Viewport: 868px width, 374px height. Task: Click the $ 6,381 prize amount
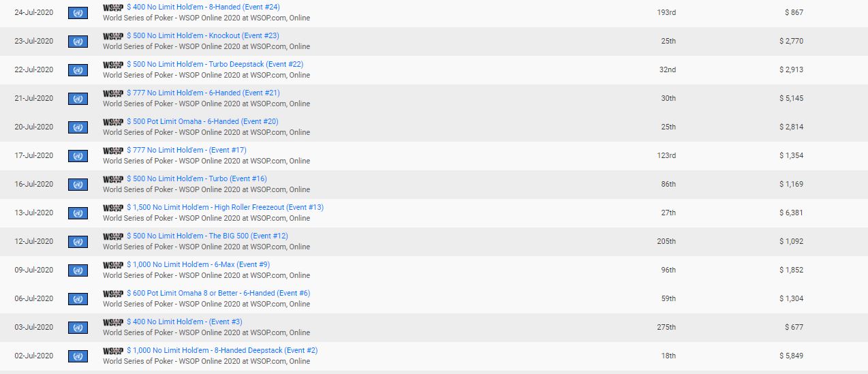[792, 213]
